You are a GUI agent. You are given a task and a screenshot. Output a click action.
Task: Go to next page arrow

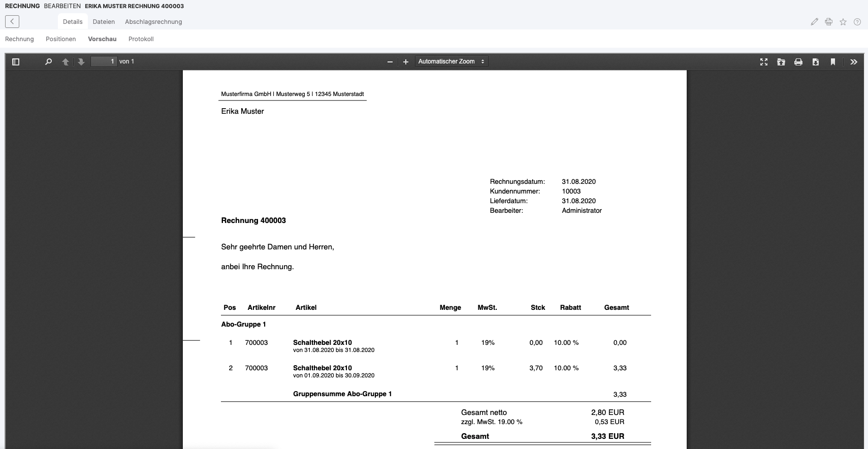pyautogui.click(x=81, y=61)
